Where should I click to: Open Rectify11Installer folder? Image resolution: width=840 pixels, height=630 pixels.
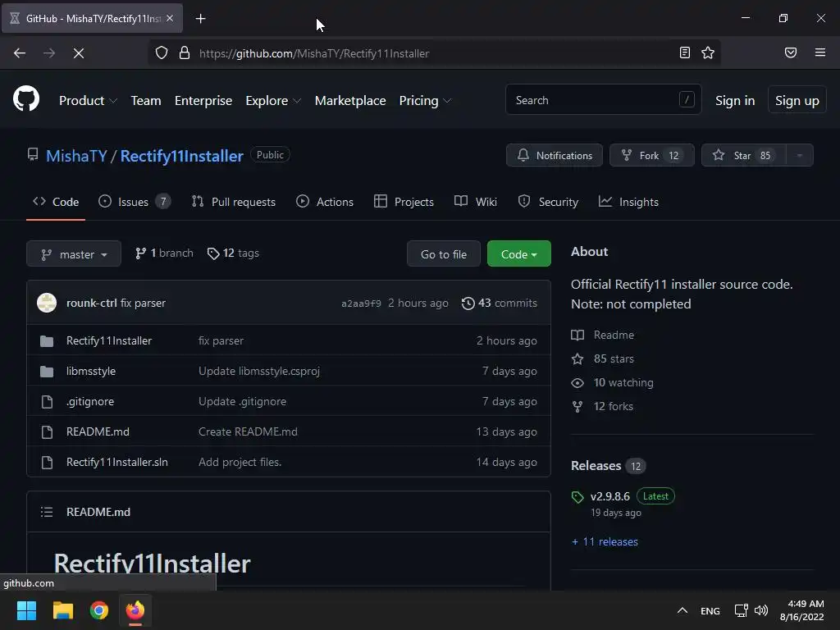point(109,340)
